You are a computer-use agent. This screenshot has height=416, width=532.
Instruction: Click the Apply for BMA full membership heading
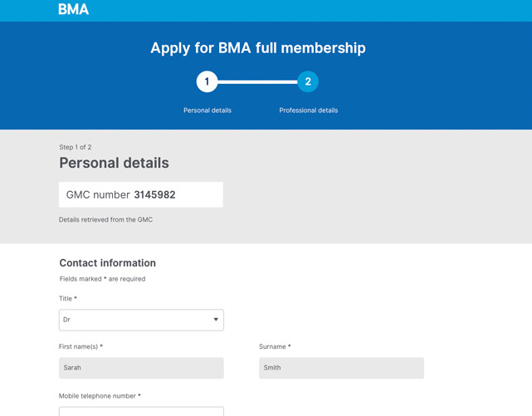tap(258, 48)
